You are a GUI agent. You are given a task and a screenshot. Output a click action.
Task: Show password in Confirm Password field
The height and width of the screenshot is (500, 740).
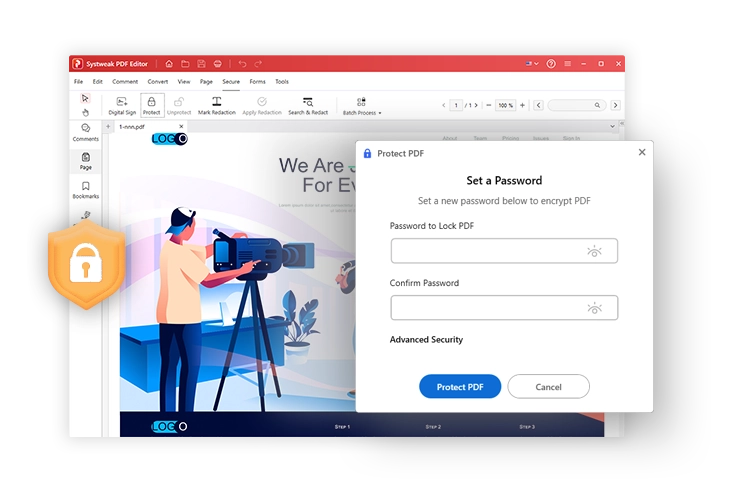coord(594,308)
